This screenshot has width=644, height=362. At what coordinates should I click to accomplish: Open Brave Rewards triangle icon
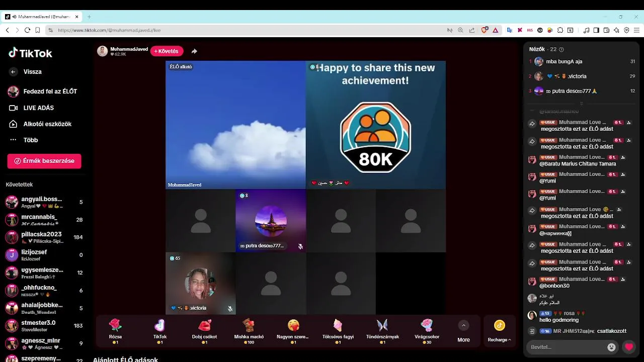(496, 30)
